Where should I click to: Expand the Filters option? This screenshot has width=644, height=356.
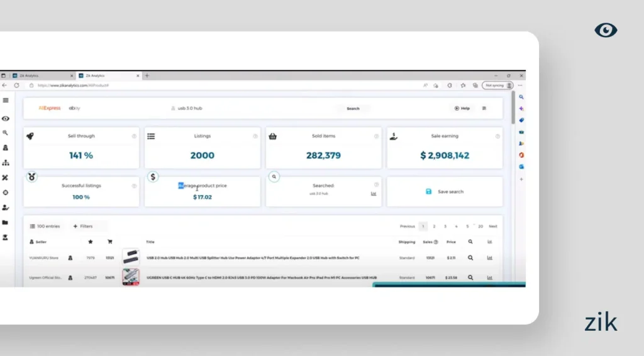coord(82,226)
